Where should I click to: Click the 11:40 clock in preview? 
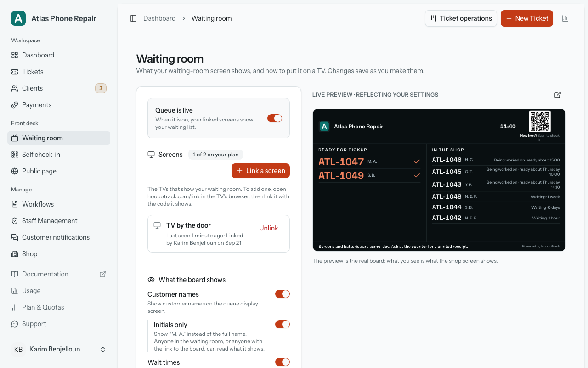tap(508, 126)
